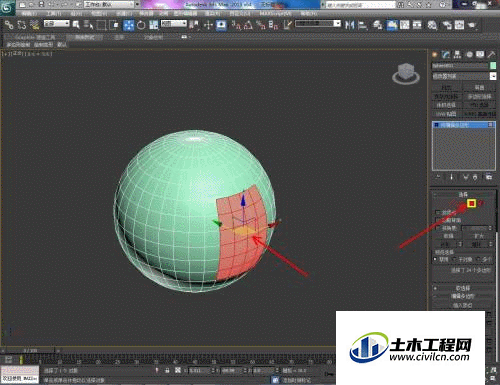Switch to the Create panel tab
The width and height of the screenshot is (500, 385).
[x=435, y=54]
